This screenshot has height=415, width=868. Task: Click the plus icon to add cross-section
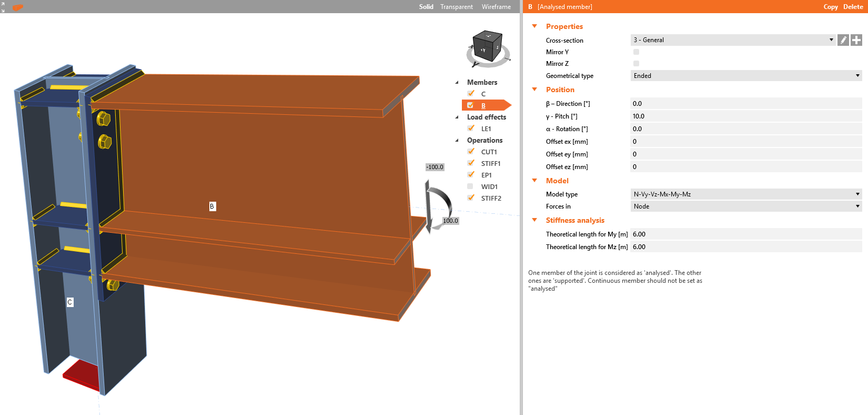click(856, 40)
